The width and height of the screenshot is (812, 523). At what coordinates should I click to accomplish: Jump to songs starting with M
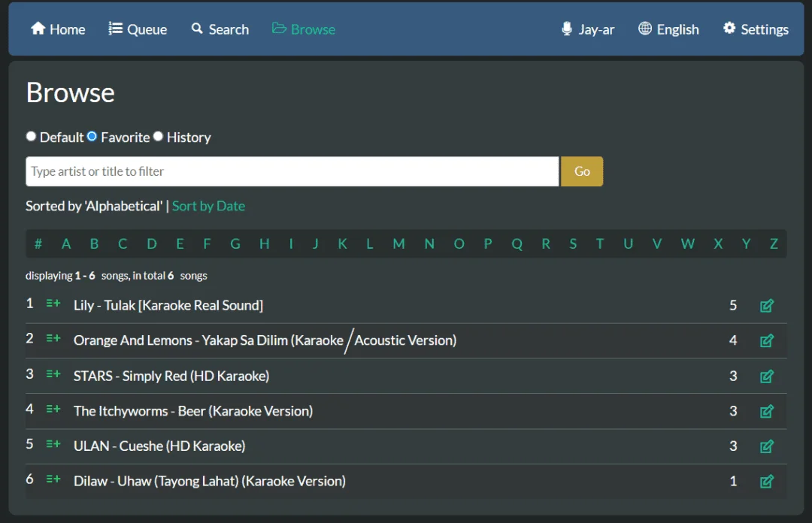click(x=398, y=243)
